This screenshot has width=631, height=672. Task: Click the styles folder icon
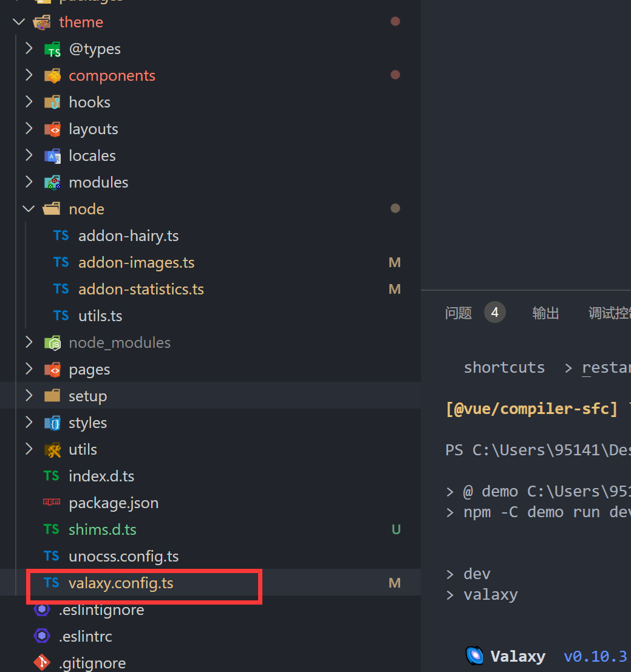coord(51,423)
